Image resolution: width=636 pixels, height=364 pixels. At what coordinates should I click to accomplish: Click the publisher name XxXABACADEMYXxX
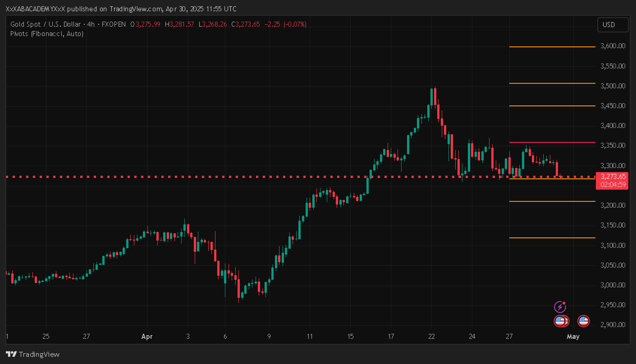tap(38, 9)
